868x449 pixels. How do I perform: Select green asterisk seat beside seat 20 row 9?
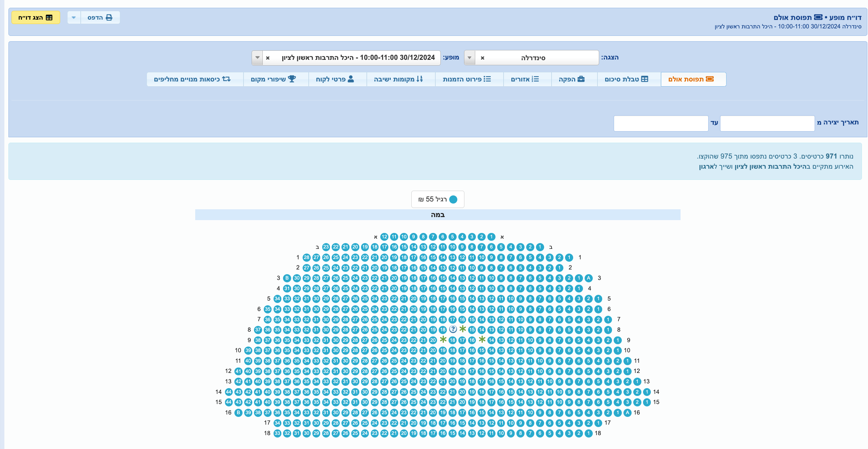(443, 339)
